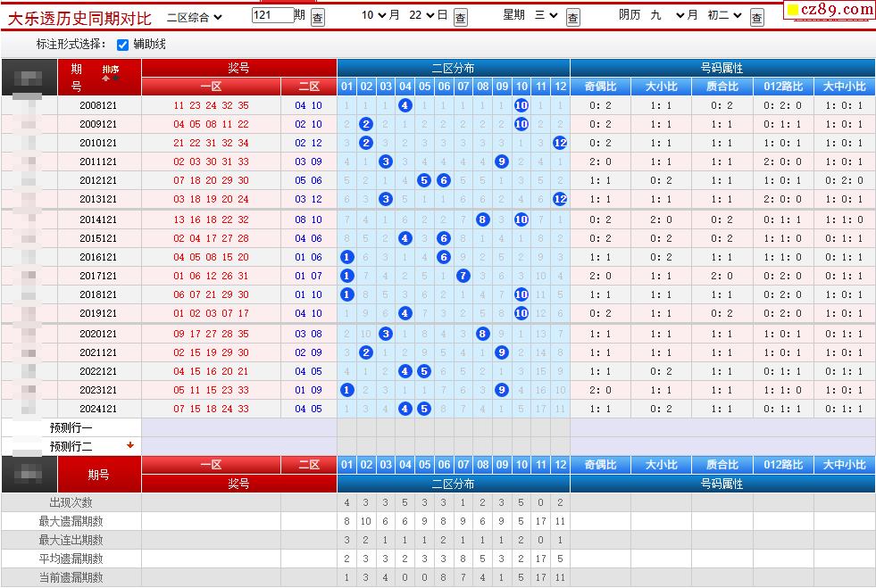This screenshot has width=876, height=588.
Task: Click the cz89.com logo
Action: [830, 10]
